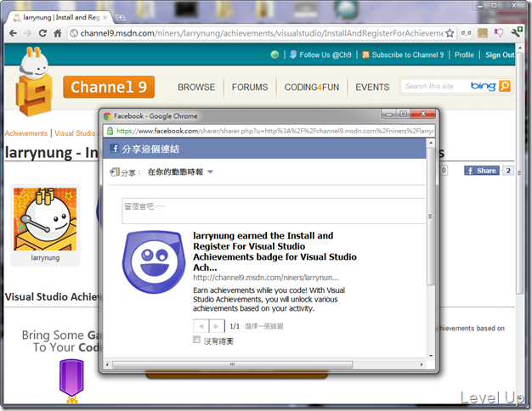Show previous thumbnail in Facebook share dialog
The height and width of the screenshot is (411, 532).
(x=201, y=326)
